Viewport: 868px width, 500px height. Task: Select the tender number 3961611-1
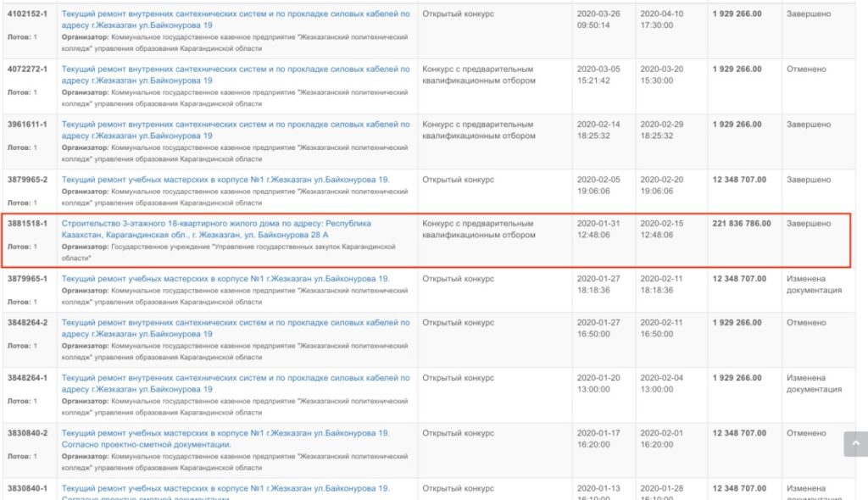point(28,125)
